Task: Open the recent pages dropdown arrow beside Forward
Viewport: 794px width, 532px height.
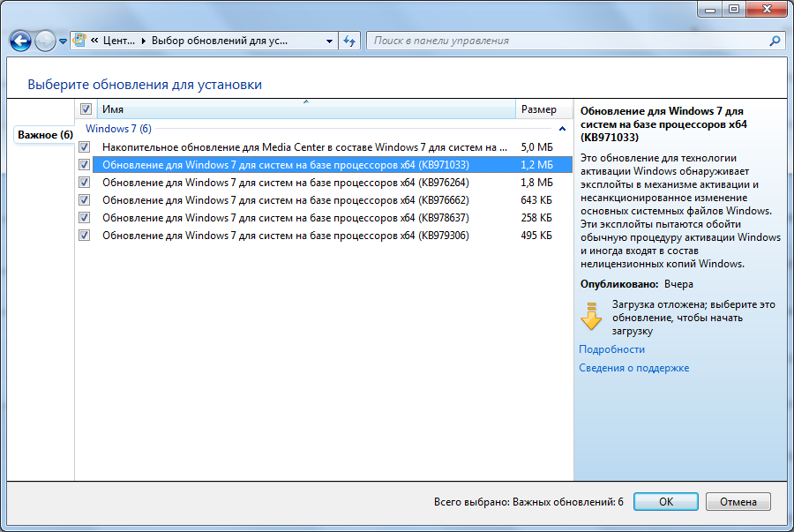Action: (63, 41)
